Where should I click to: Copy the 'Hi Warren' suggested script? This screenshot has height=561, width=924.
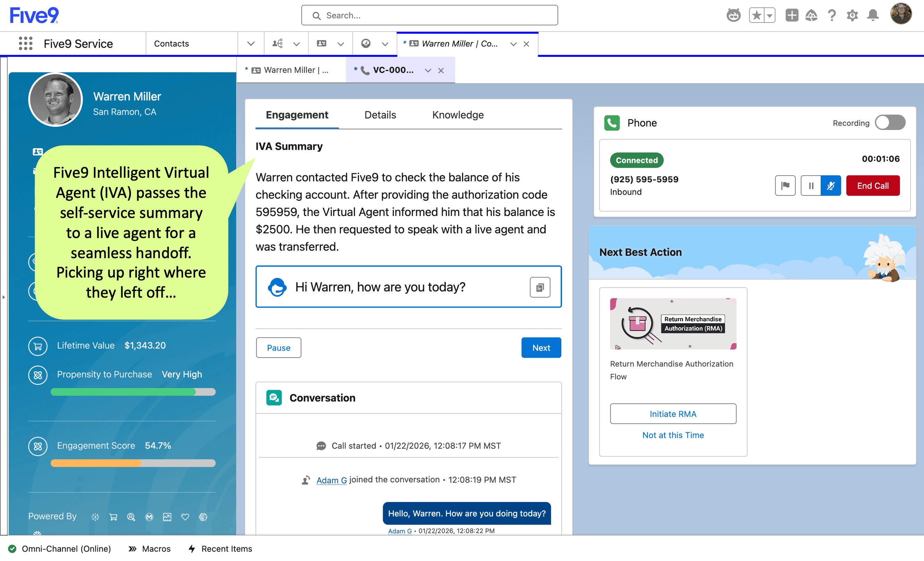[x=539, y=287]
